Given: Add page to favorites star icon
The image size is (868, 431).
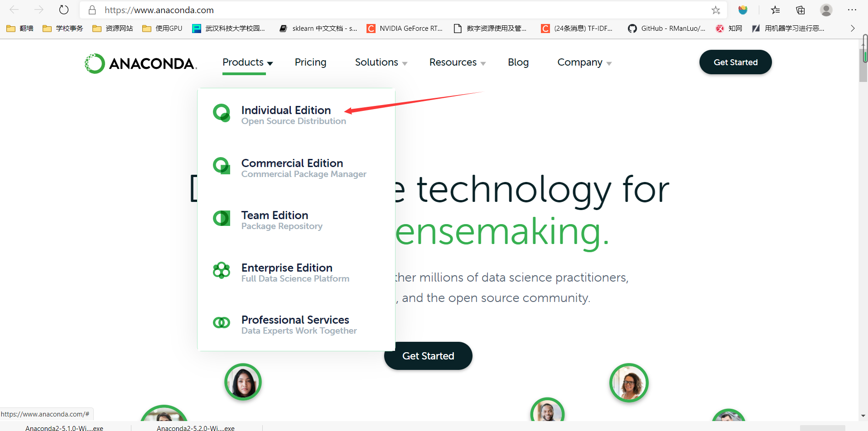Looking at the screenshot, I should 716,10.
